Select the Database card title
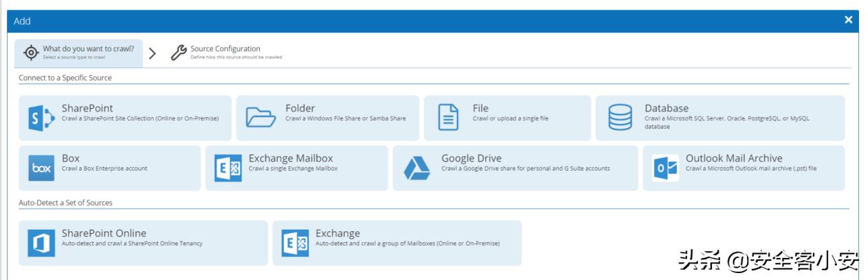 pos(666,108)
